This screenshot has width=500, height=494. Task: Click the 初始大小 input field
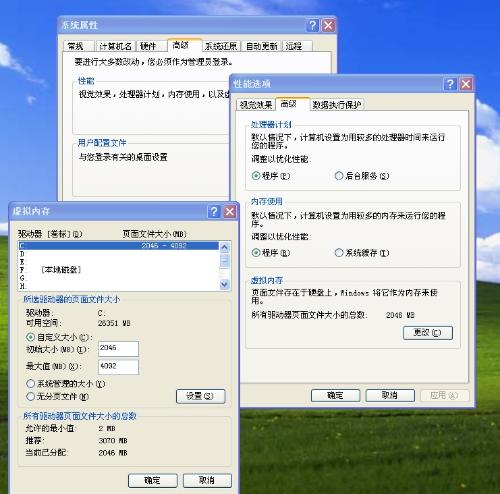point(118,349)
